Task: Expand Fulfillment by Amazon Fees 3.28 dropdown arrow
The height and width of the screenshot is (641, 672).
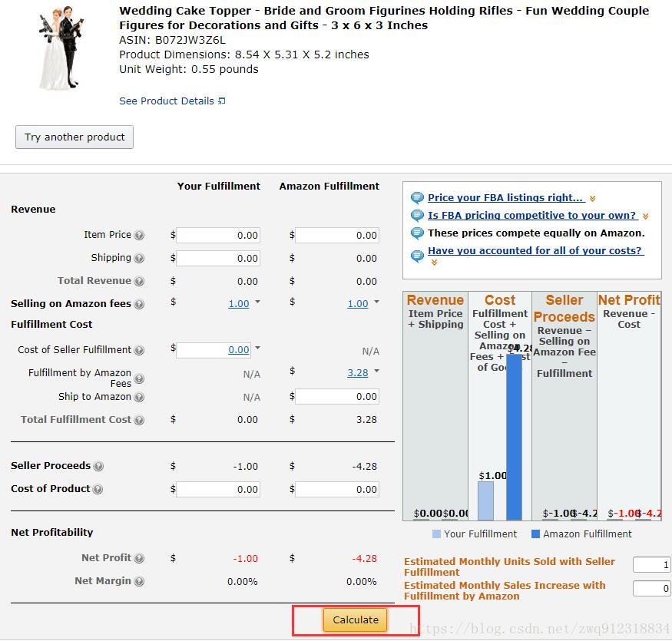Action: tap(377, 371)
